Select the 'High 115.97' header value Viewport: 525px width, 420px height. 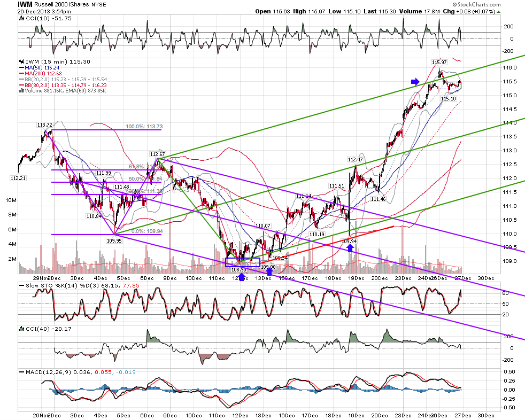pyautogui.click(x=309, y=11)
